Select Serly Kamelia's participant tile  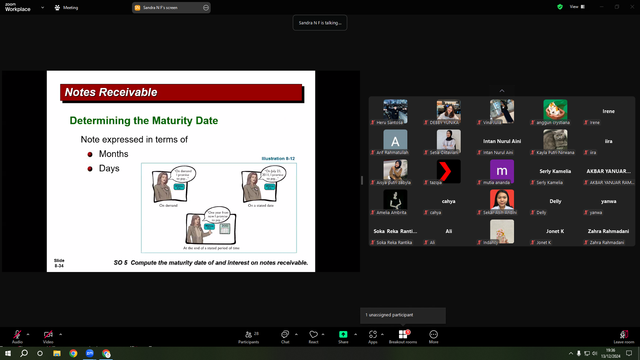click(x=555, y=171)
